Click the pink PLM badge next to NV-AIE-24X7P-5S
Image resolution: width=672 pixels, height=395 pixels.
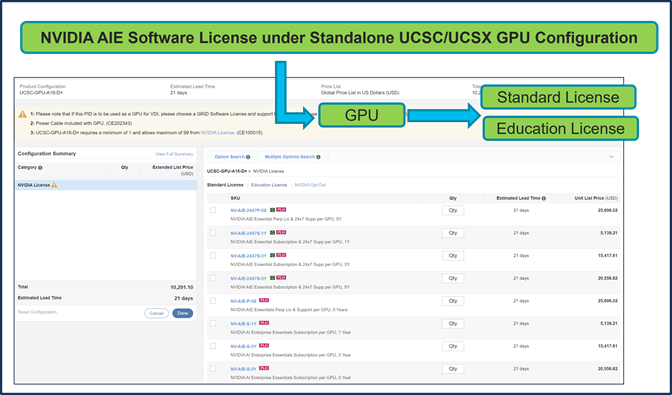click(x=281, y=210)
